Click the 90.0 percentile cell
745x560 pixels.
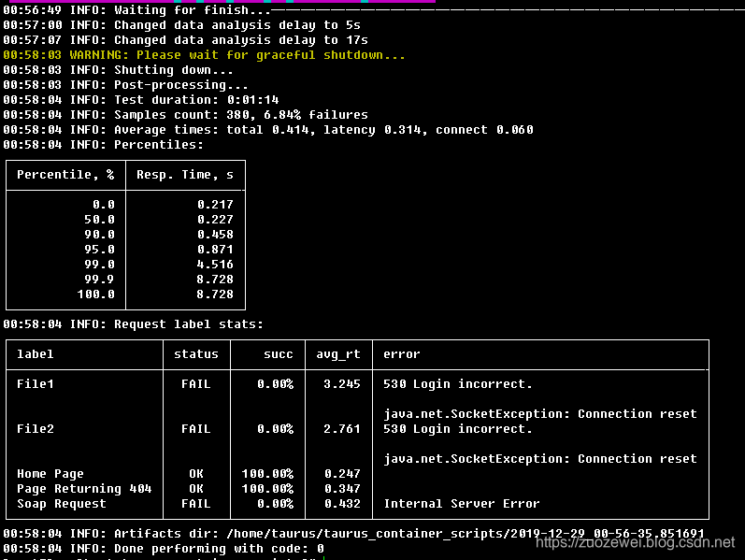[x=99, y=235]
